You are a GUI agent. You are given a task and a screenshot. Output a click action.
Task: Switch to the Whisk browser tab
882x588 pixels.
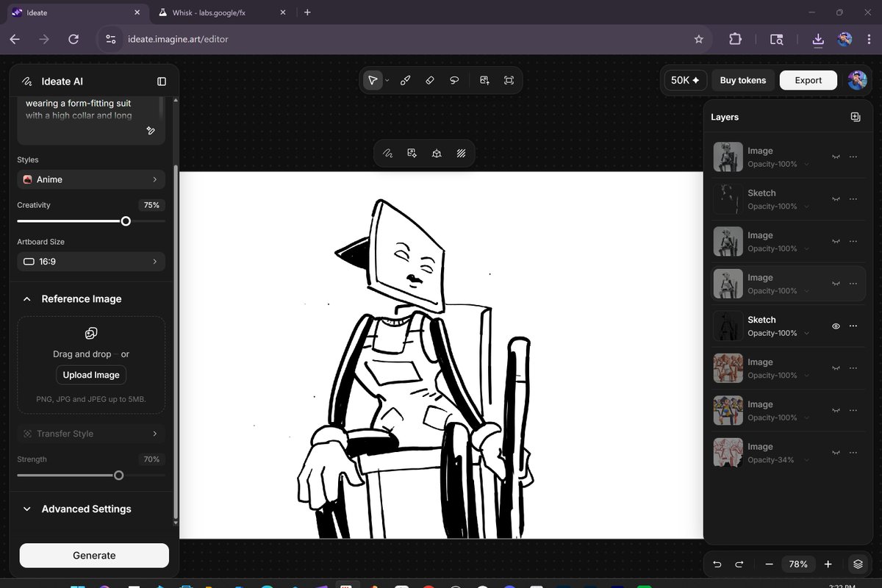click(223, 12)
